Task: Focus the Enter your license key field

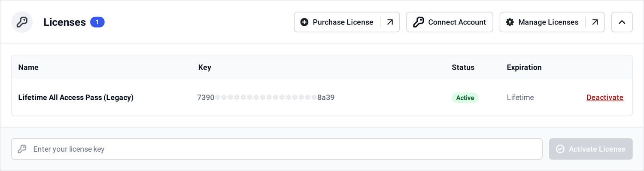Action: pos(277,149)
